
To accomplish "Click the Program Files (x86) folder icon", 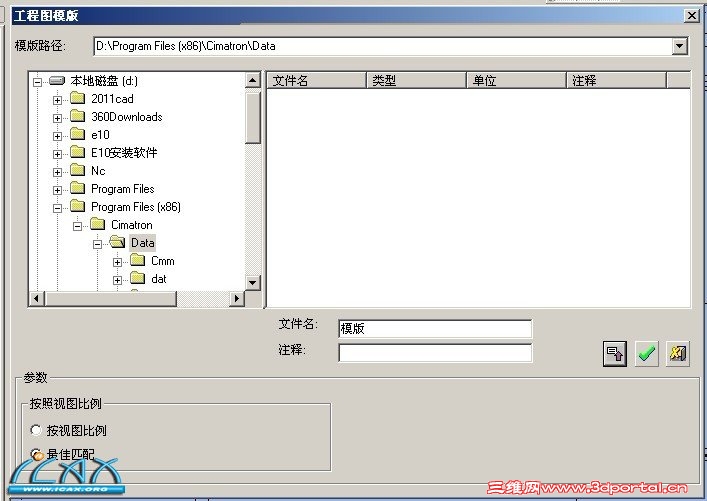I will point(78,206).
